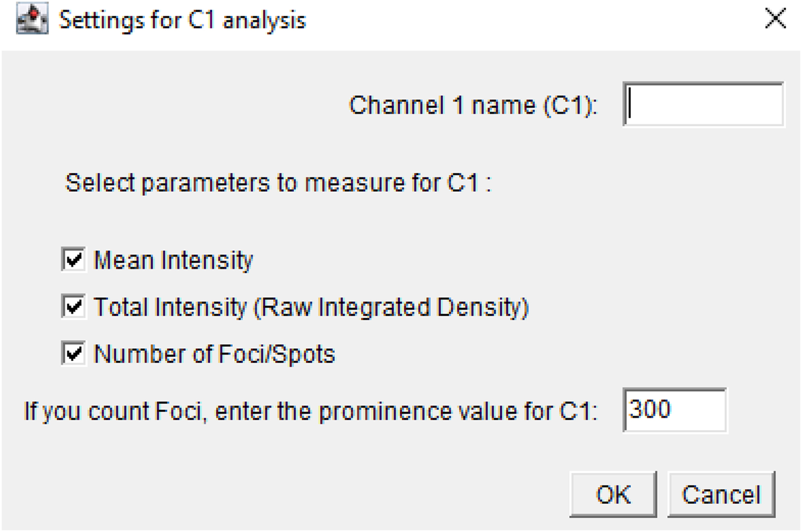Disable the Number of Foci/Spots checkbox

(74, 353)
